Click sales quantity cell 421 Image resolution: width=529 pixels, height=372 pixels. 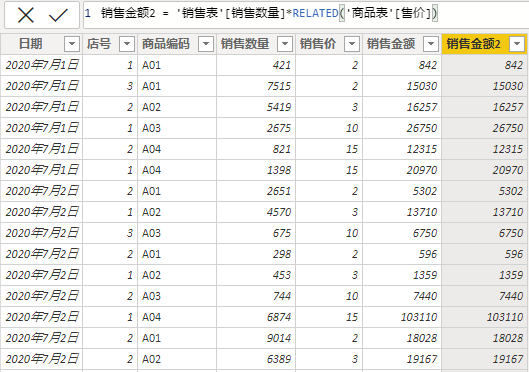256,65
